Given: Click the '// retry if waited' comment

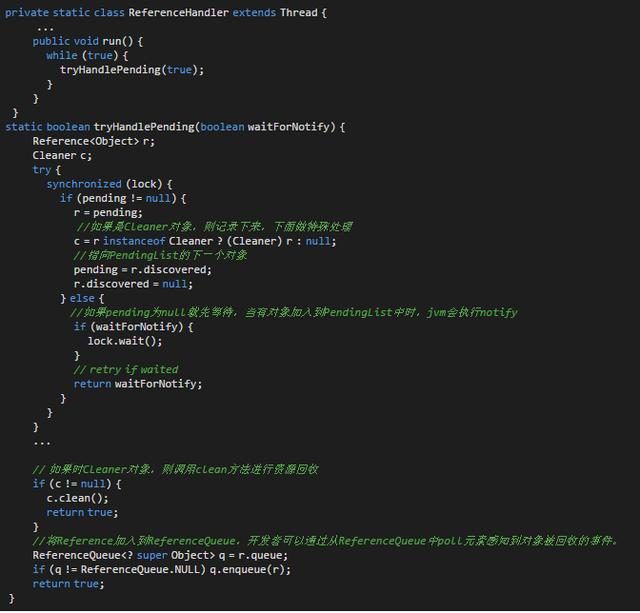Looking at the screenshot, I should tap(126, 370).
